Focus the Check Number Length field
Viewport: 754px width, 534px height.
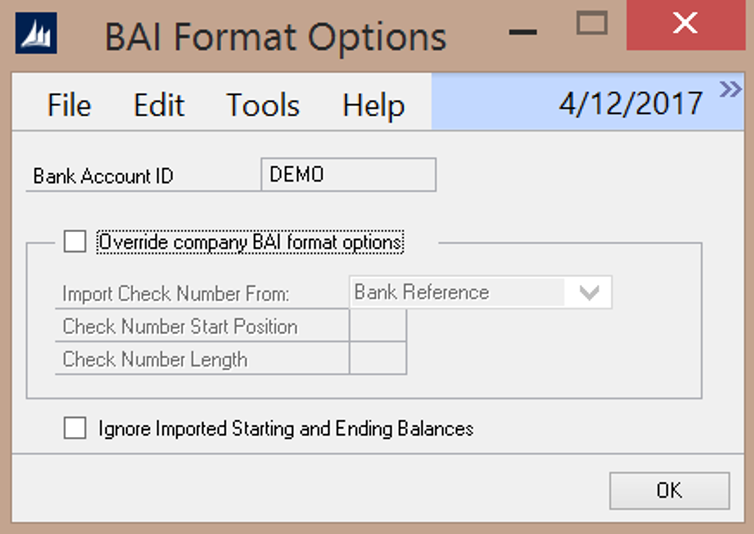point(378,358)
